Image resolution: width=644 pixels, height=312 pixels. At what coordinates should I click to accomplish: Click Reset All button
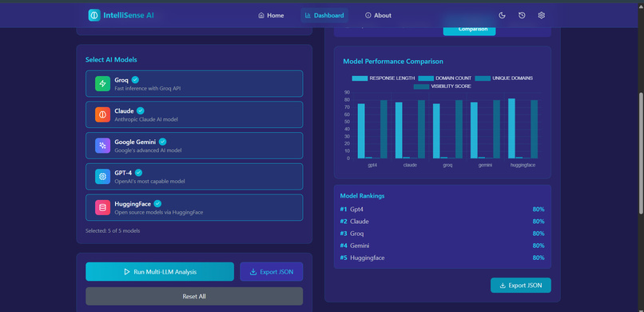tap(194, 296)
